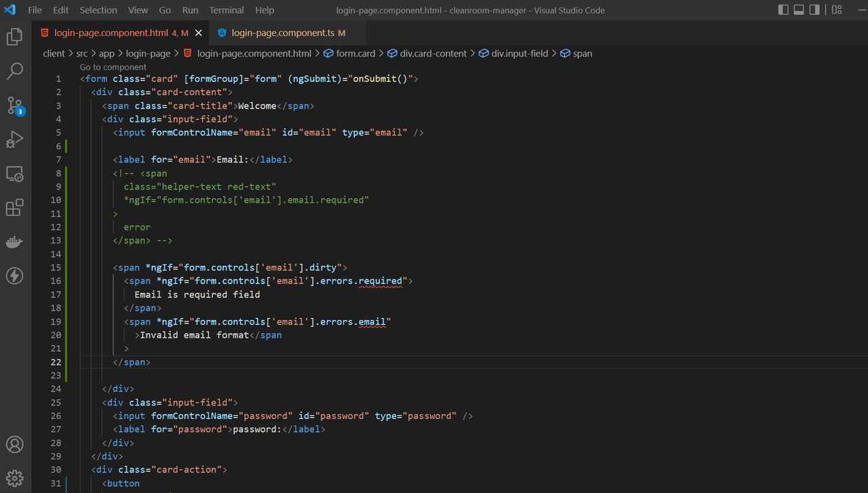
Task: Click the form.card symbol icon in breadcrumb
Action: point(328,54)
